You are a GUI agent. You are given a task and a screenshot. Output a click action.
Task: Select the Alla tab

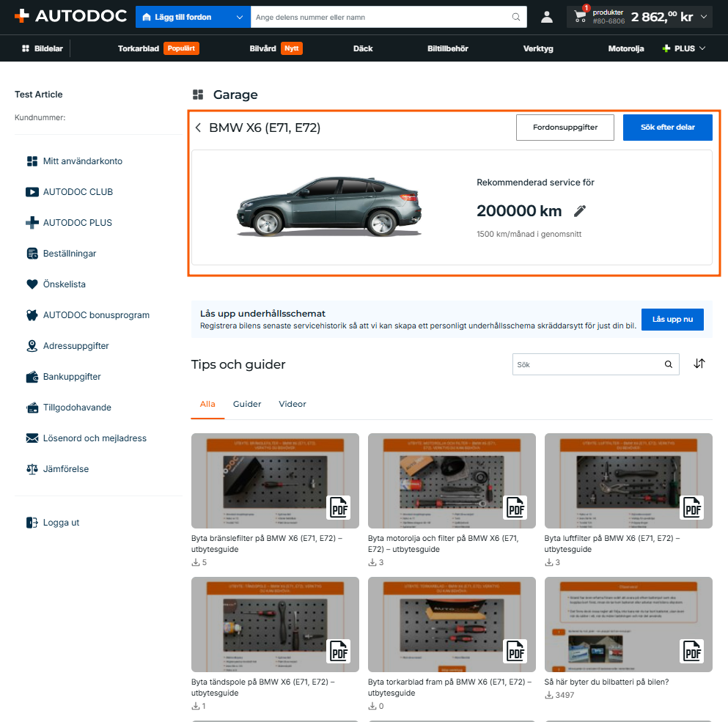207,404
